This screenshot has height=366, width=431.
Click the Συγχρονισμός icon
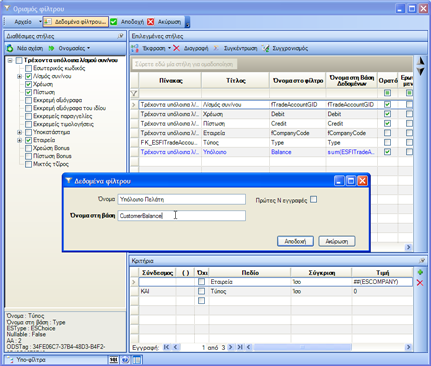coord(265,48)
